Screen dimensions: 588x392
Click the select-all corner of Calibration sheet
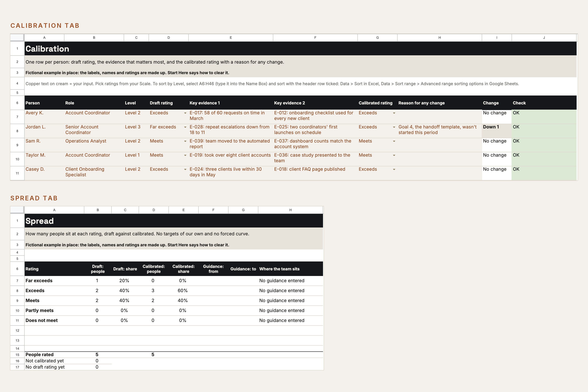point(17,38)
